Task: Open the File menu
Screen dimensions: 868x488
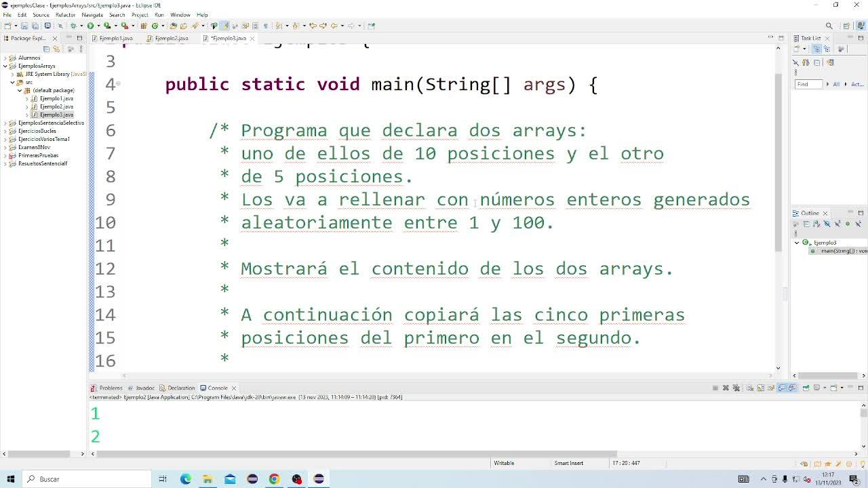Action: [7, 14]
